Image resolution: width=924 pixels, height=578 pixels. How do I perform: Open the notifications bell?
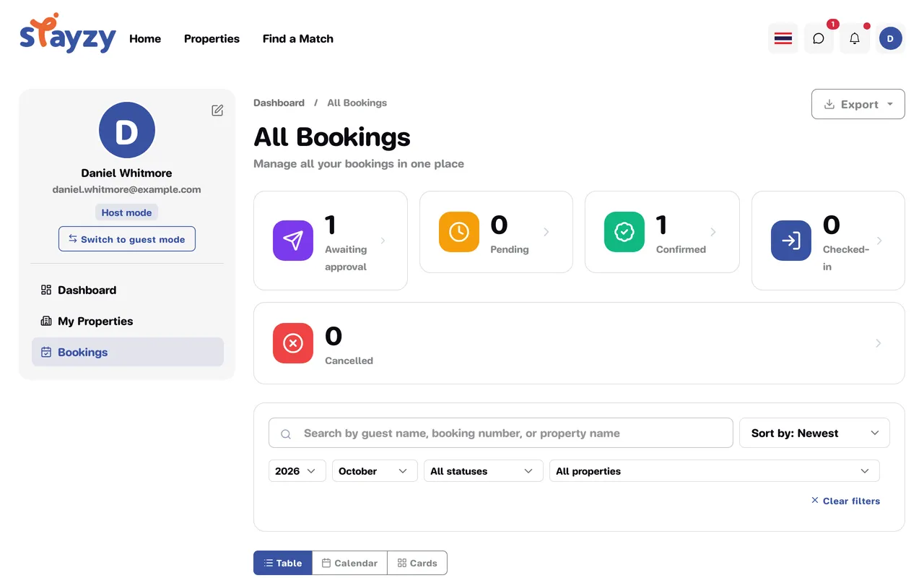pyautogui.click(x=855, y=38)
